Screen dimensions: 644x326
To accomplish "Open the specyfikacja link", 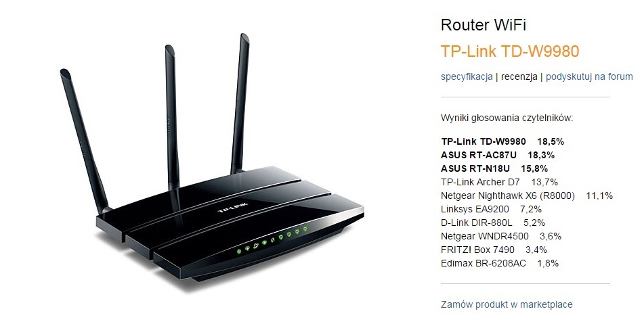I will [467, 76].
